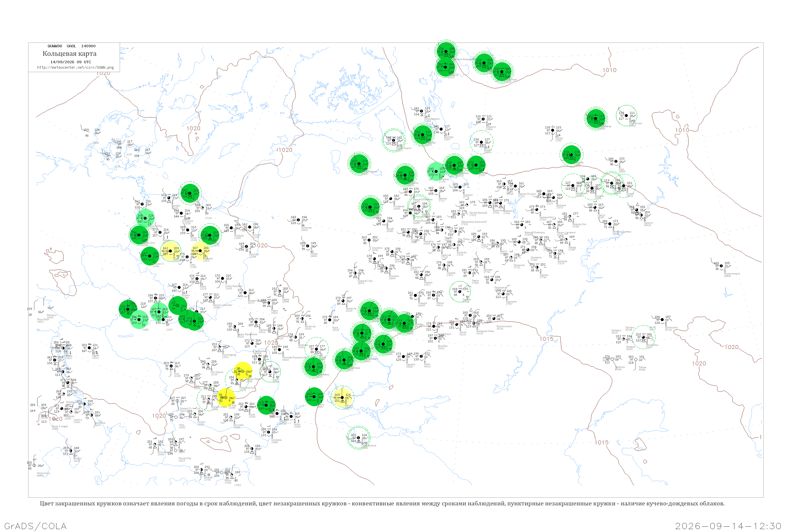Select the dashed-ring Симферополь station marker
Viewport: 798px width, 532px height.
click(359, 438)
